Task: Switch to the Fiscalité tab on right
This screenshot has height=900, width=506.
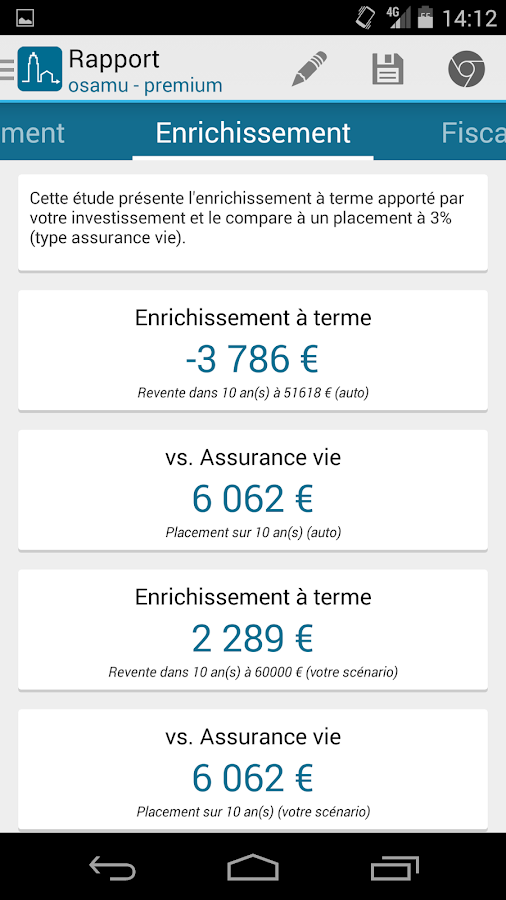Action: (x=473, y=133)
